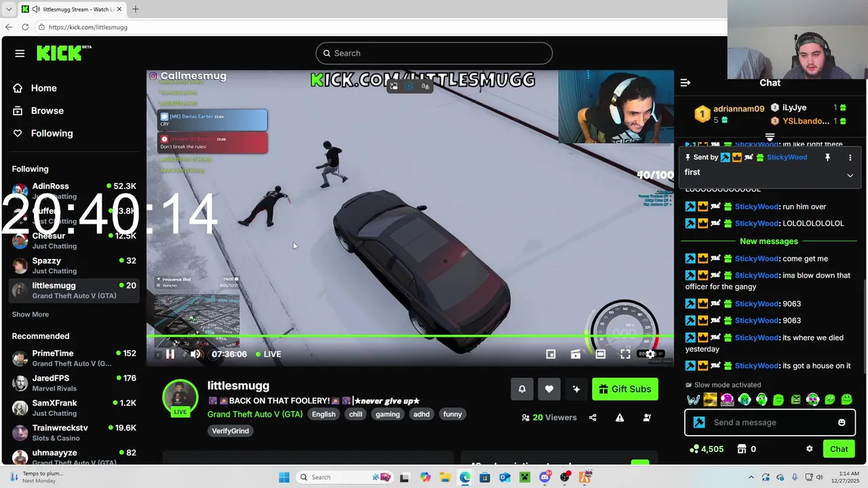The image size is (868, 488).
Task: Click the sparkle subscribe icon
Action: [x=576, y=389]
